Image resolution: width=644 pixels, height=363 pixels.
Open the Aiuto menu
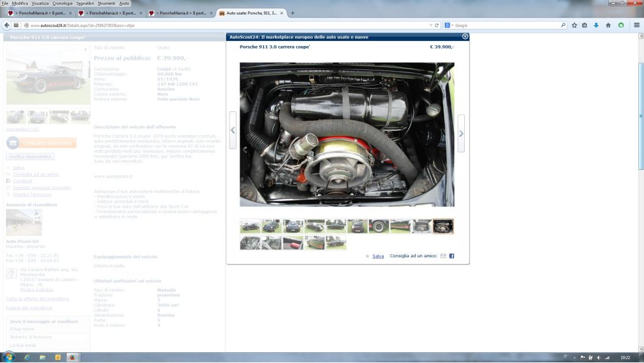point(124,3)
